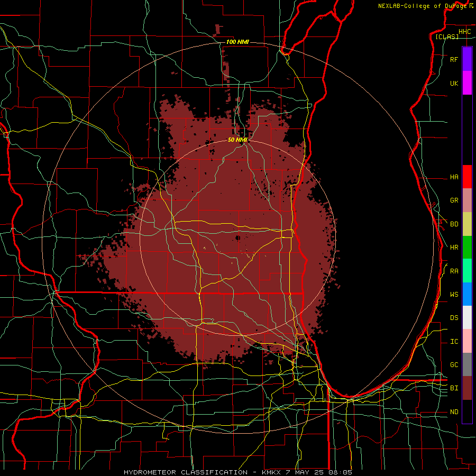This screenshot has width=476, height=476.
Task: Click the '08:05' timestamp text
Action: click(340, 472)
